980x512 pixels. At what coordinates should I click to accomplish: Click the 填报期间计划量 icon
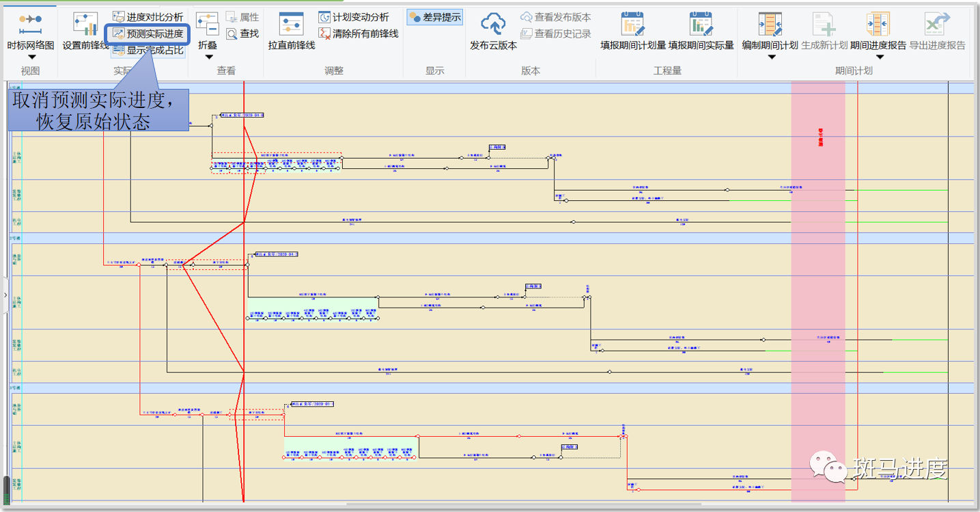tap(633, 25)
